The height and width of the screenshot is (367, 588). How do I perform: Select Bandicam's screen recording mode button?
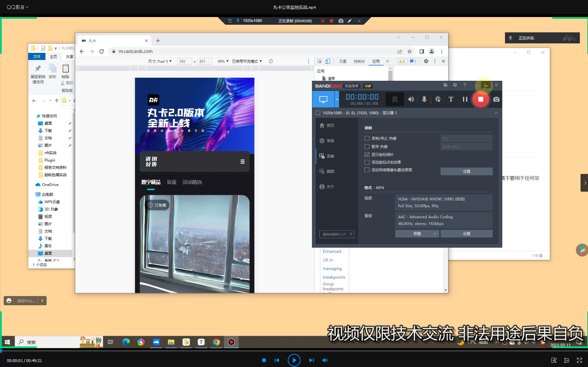(x=323, y=99)
